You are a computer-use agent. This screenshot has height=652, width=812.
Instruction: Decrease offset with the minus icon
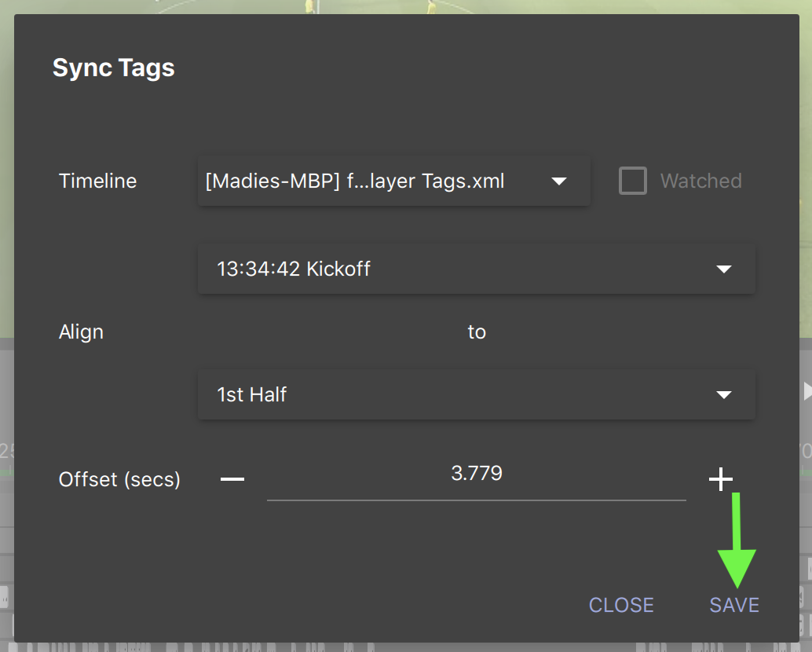coord(232,479)
